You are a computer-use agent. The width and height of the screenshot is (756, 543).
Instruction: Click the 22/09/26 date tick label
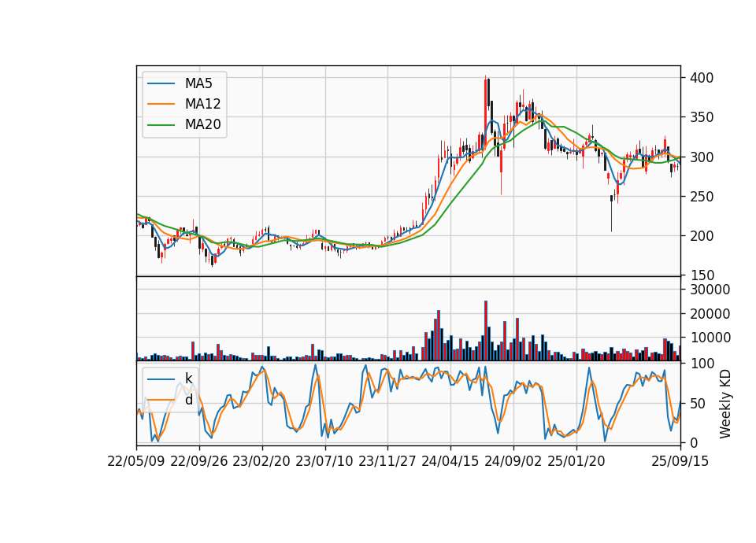coord(199,461)
